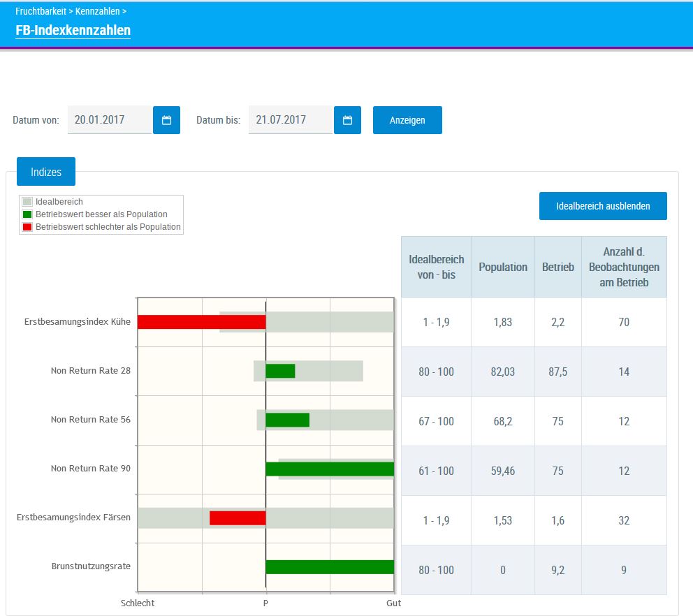Hide ideal range with Idealbereich ausblenden
Image resolution: width=693 pixels, height=616 pixels.
pyautogui.click(x=603, y=206)
